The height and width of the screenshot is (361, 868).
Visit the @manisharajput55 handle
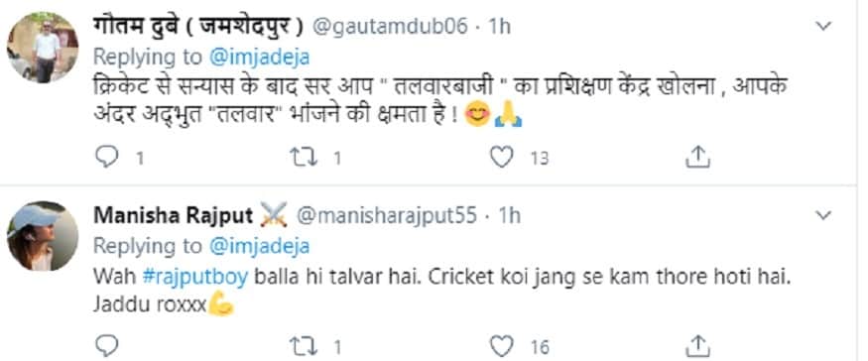point(387,216)
